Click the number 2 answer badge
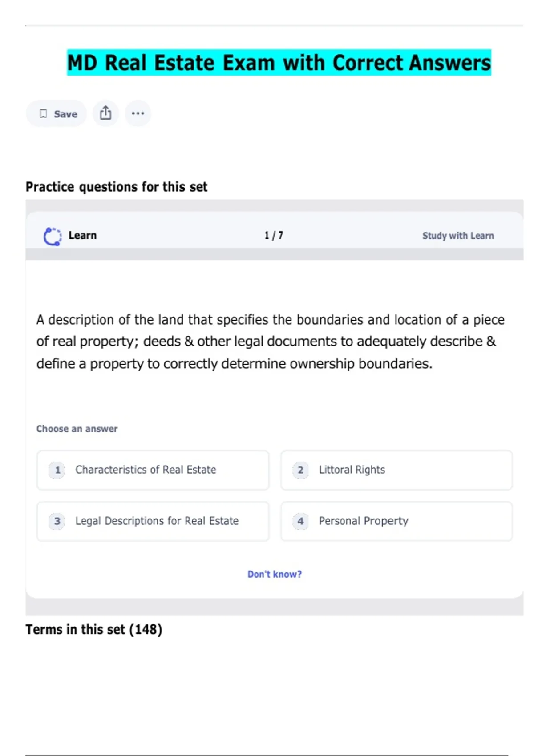 [x=301, y=470]
